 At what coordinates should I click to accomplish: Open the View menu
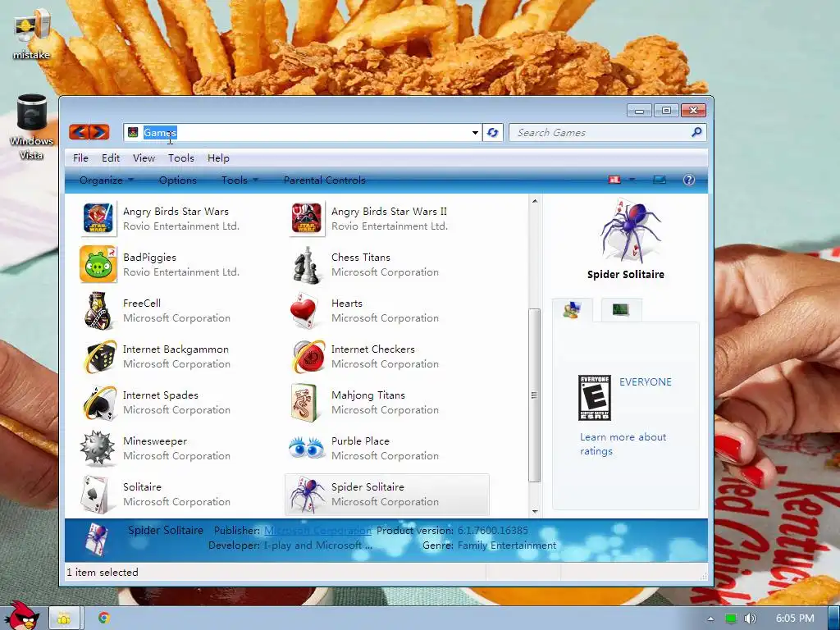point(144,158)
